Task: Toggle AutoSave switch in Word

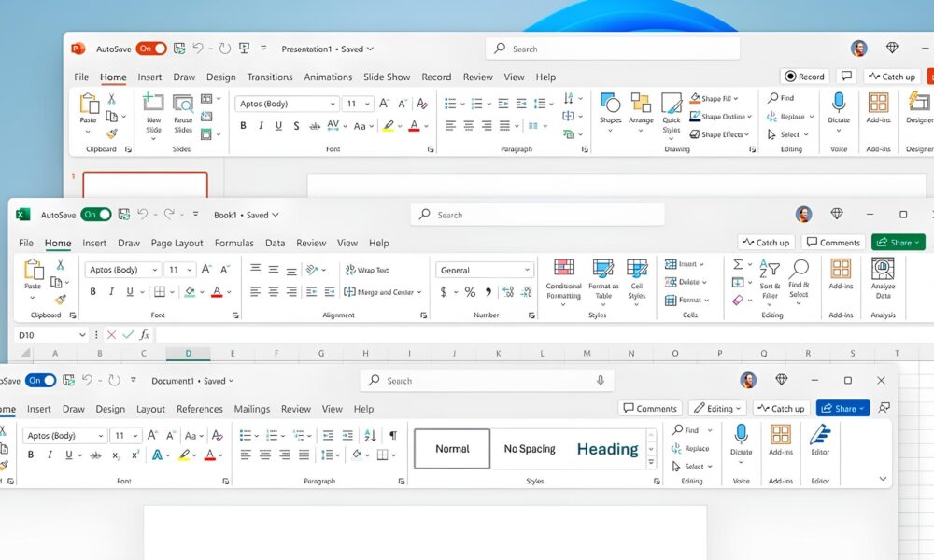Action: [40, 381]
